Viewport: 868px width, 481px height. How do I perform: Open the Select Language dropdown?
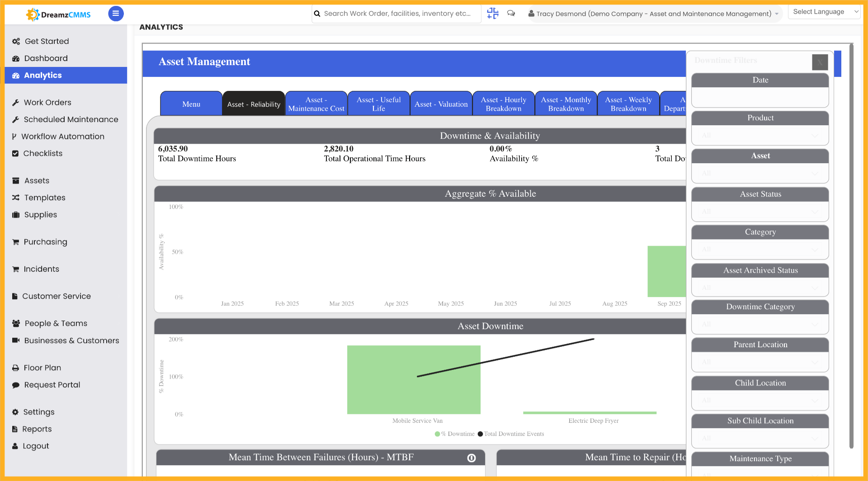point(824,11)
